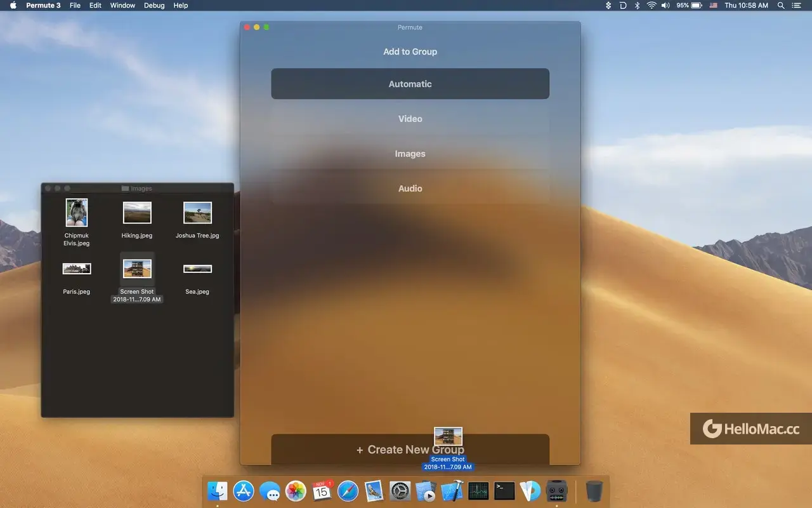
Task: Launch Xcode hammer icon in the Dock
Action: pos(452,491)
